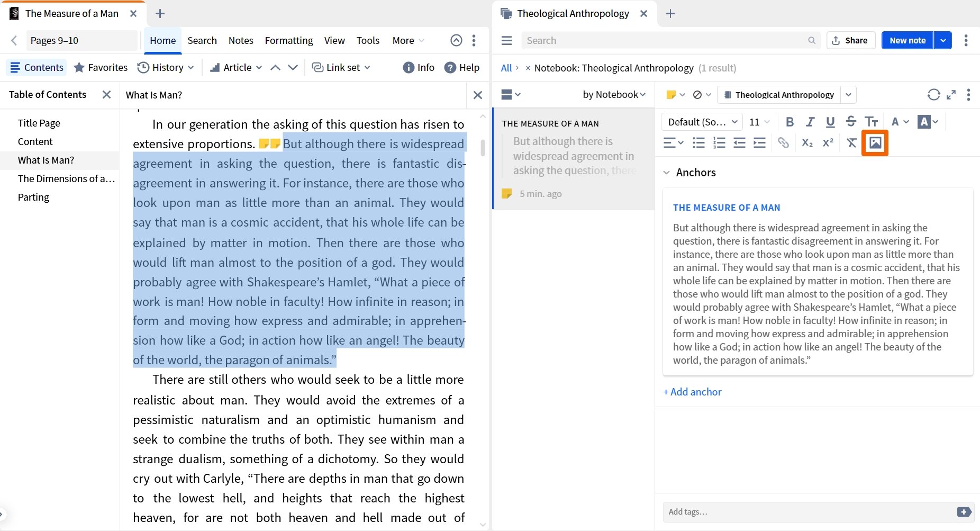Open the Info panel

pyautogui.click(x=419, y=67)
